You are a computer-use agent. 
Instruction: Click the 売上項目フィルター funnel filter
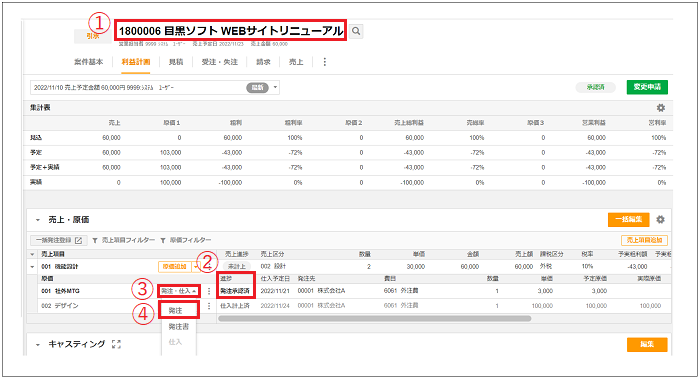click(124, 240)
